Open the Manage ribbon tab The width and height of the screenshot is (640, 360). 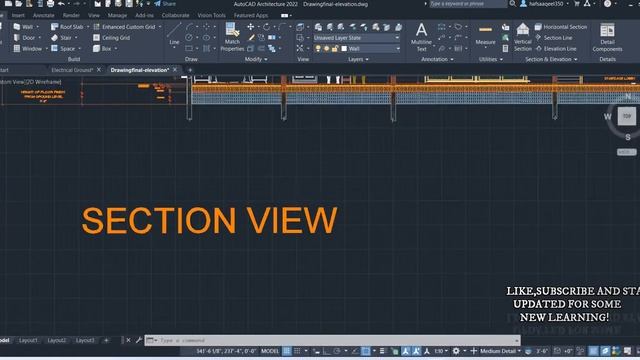117,15
